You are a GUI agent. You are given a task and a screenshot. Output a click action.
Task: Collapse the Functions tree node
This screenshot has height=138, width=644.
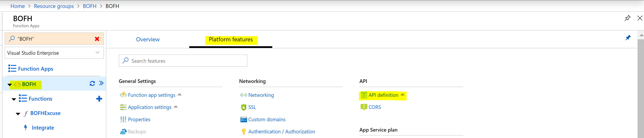(x=14, y=99)
